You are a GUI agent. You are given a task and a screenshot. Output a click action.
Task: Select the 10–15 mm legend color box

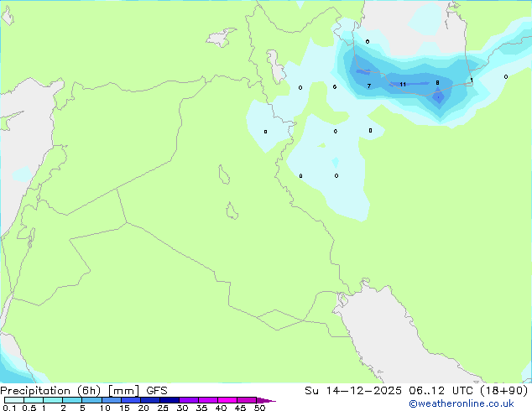coord(112,400)
